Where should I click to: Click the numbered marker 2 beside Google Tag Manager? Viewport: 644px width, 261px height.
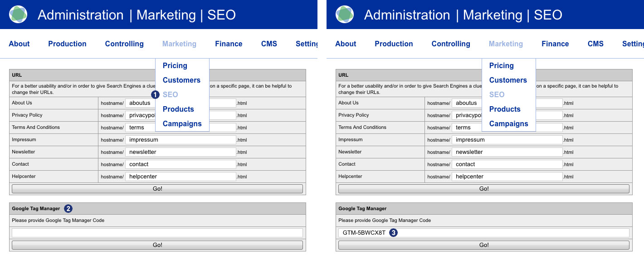point(68,209)
